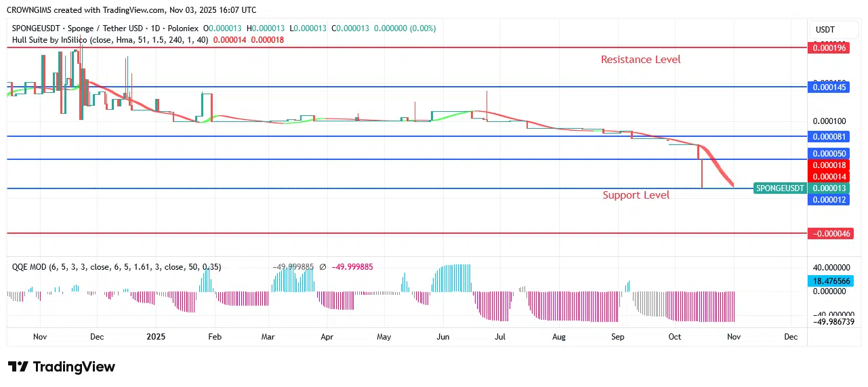Click the green 0.000013 current price label
868x387 pixels.
(830, 188)
